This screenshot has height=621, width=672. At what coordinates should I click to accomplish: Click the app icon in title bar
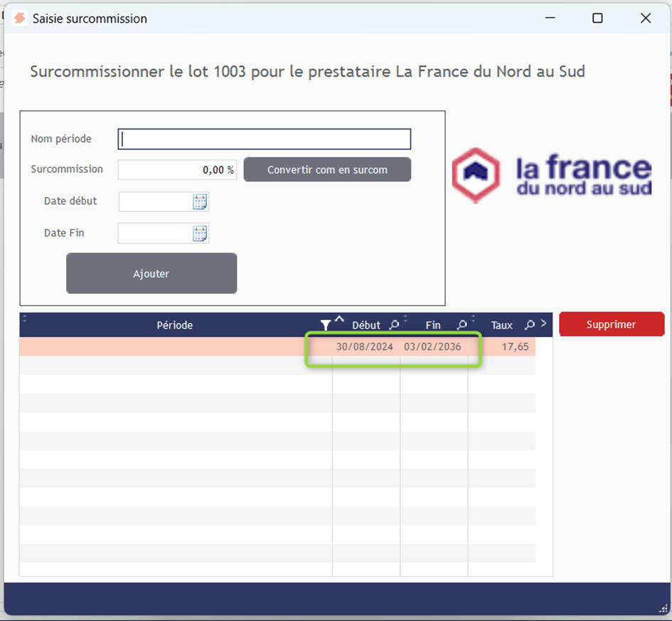tap(19, 18)
